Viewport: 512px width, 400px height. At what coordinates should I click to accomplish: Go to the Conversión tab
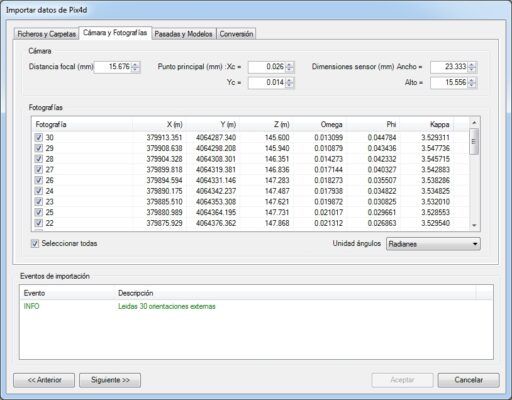point(236,34)
